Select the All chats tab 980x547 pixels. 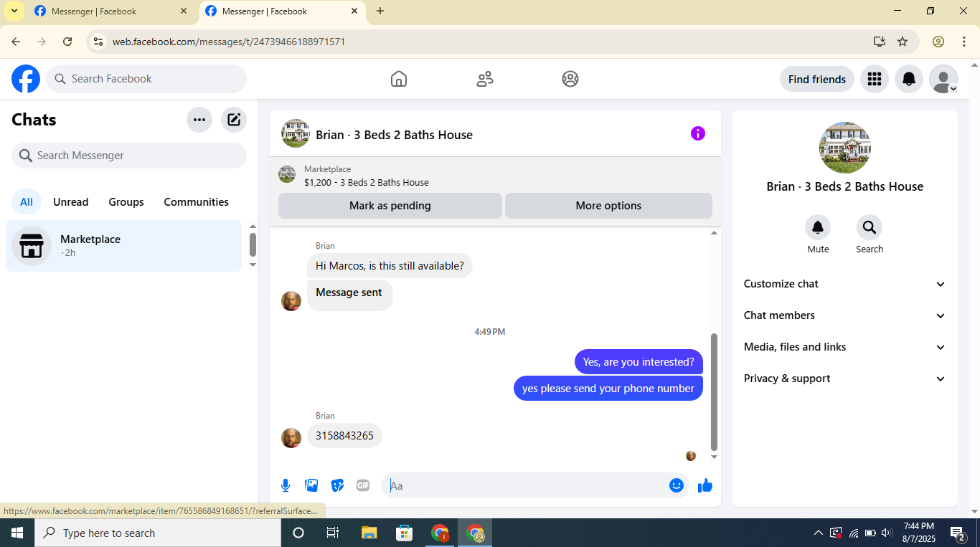(x=27, y=202)
